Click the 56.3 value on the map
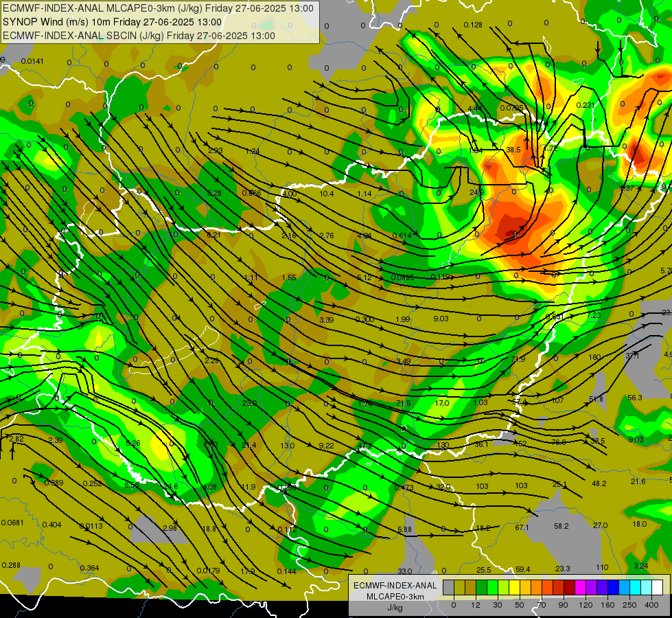This screenshot has height=618, width=672. click(x=635, y=398)
